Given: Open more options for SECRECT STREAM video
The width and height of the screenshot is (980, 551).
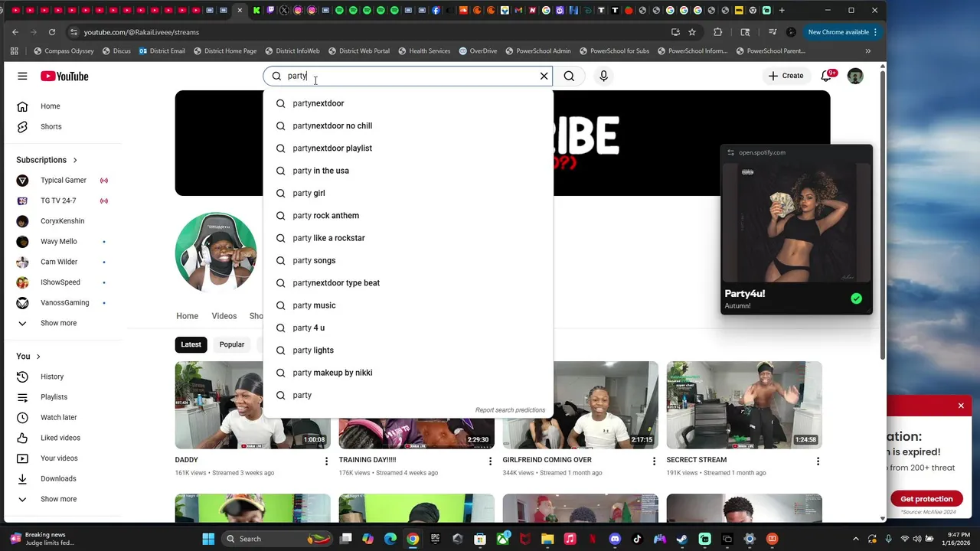Looking at the screenshot, I should (818, 461).
